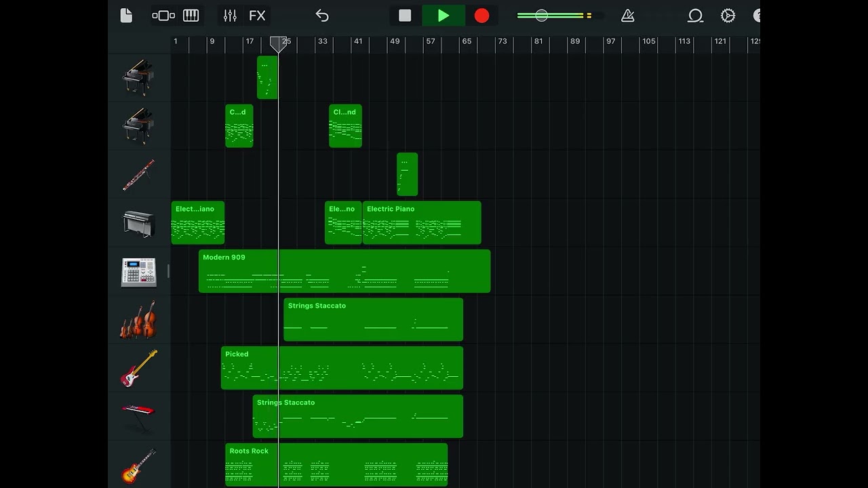Open My Songs document browser
This screenshot has height=488, width=868.
coord(126,16)
